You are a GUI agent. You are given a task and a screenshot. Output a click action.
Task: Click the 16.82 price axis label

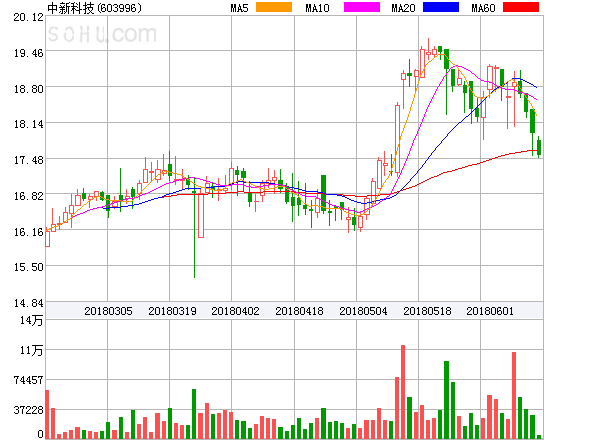(29, 196)
